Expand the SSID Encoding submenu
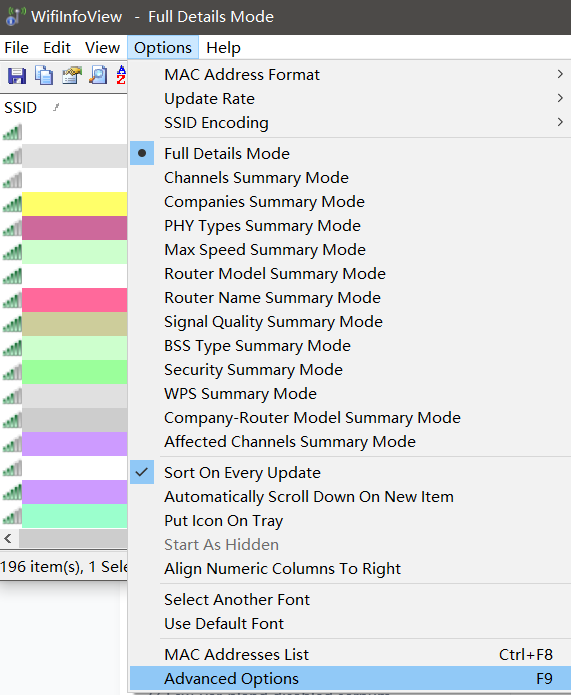The height and width of the screenshot is (695, 571). click(350, 122)
